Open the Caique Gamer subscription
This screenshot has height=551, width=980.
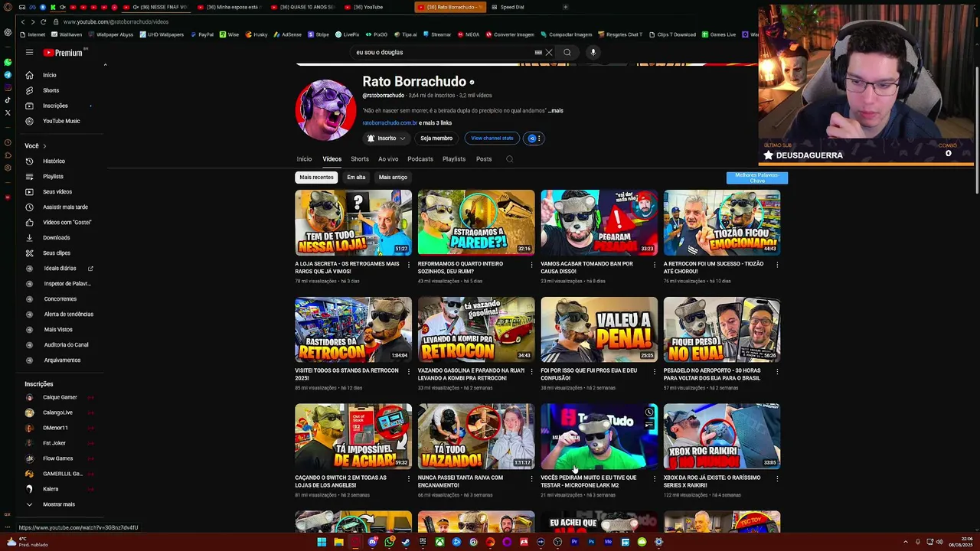click(60, 397)
